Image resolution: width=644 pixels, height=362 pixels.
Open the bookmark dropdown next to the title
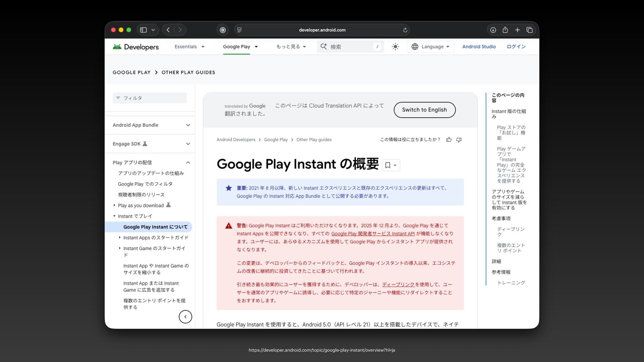tap(391, 165)
